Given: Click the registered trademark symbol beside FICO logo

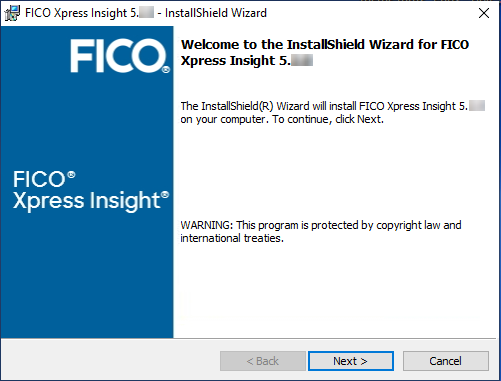Looking at the screenshot, I should click(x=166, y=70).
